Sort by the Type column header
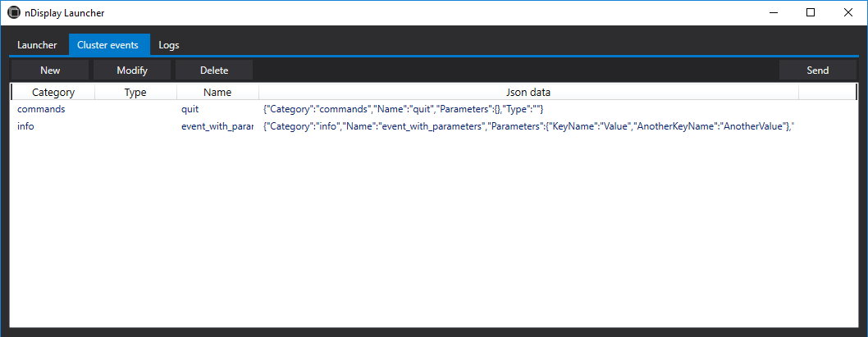The image size is (868, 337). click(x=135, y=93)
